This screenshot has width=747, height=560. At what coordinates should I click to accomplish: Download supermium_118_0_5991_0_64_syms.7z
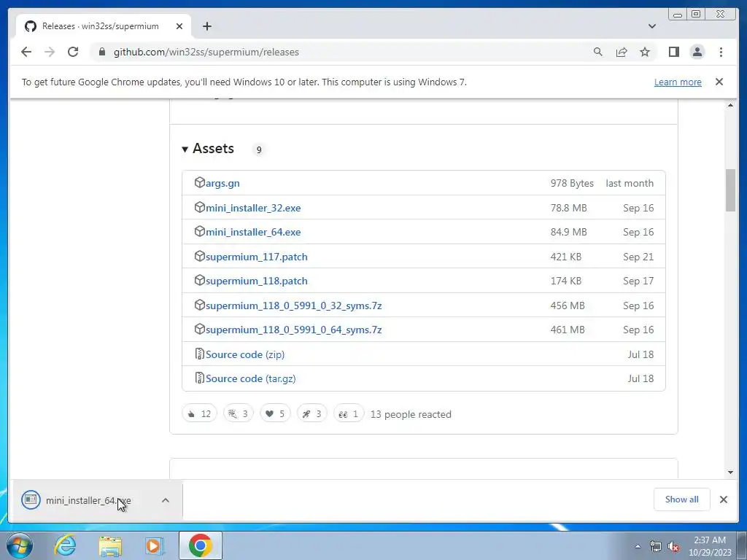pyautogui.click(x=293, y=330)
